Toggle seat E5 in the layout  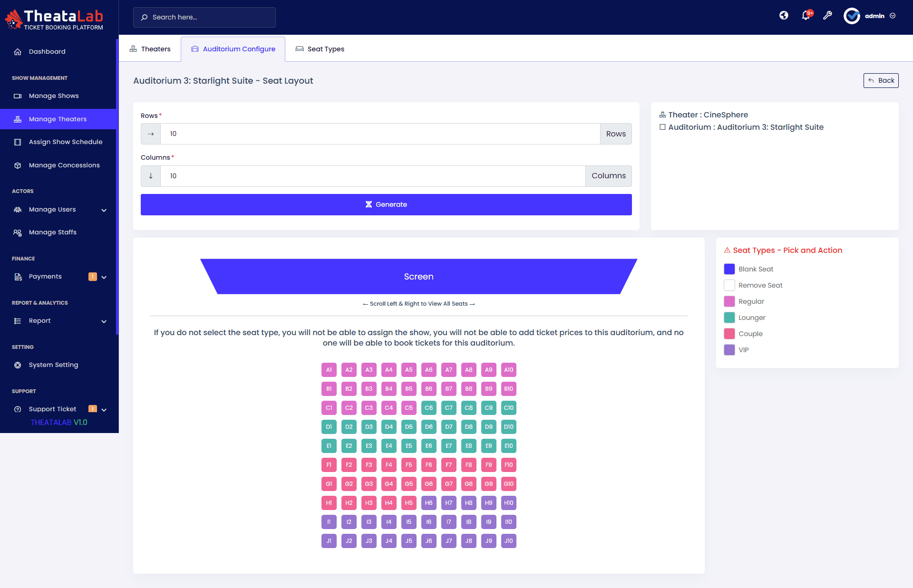point(408,446)
